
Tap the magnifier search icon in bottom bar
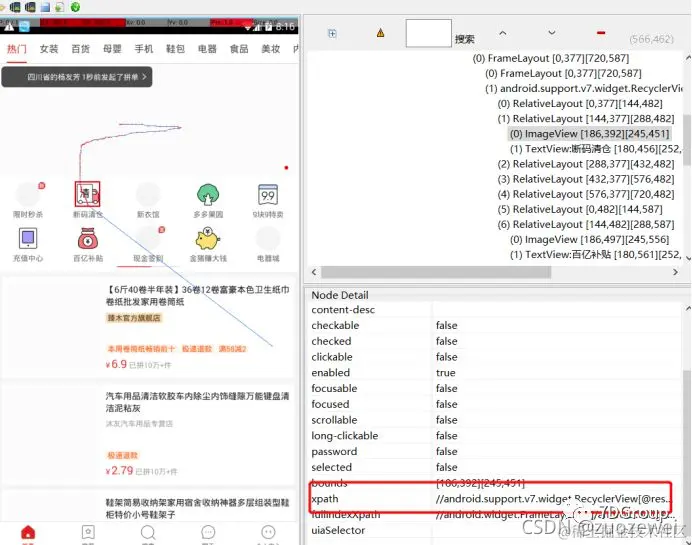(148, 533)
